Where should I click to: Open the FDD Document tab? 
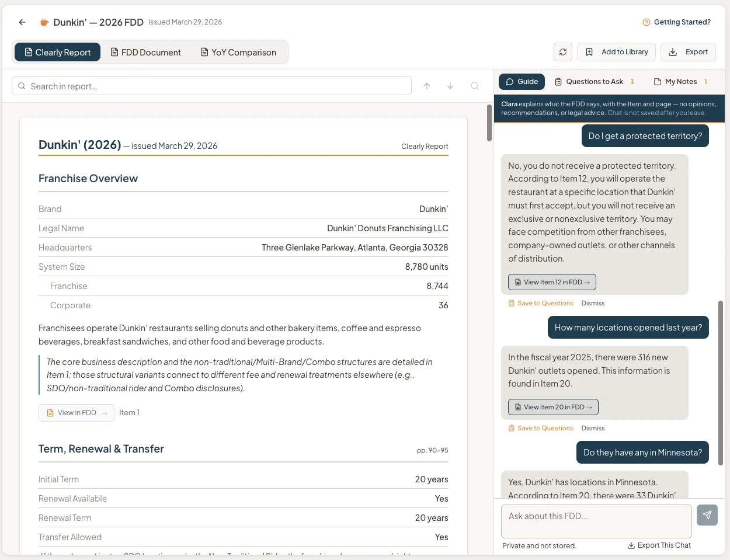[145, 52]
